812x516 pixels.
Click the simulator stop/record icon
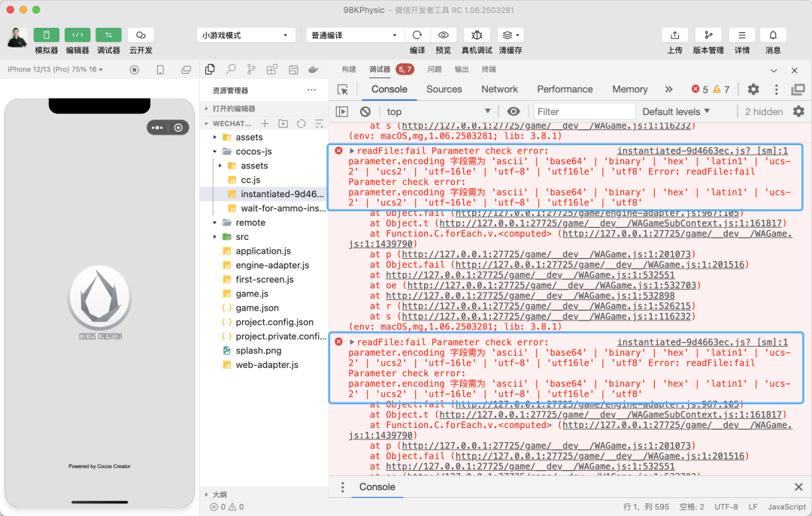135,69
